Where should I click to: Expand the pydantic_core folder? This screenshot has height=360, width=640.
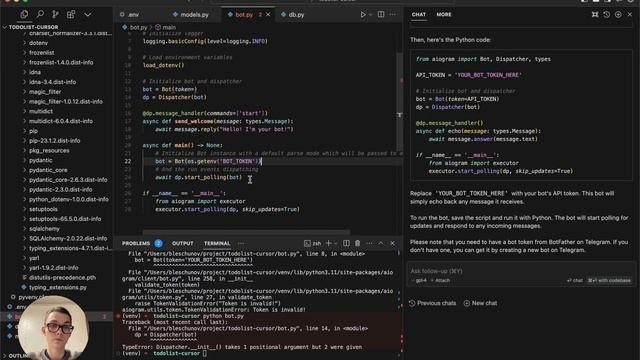[x=48, y=170]
